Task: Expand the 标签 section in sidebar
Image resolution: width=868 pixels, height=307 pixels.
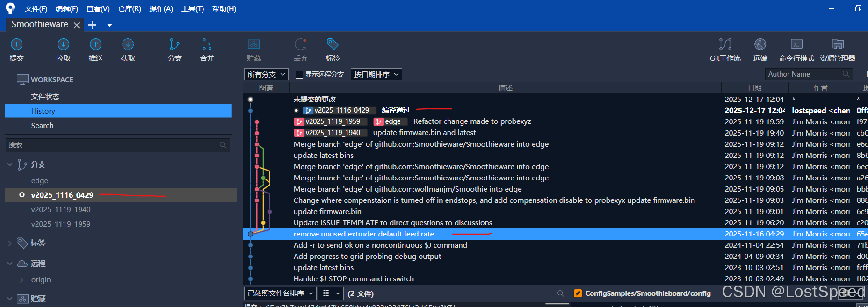Action: pos(10,243)
